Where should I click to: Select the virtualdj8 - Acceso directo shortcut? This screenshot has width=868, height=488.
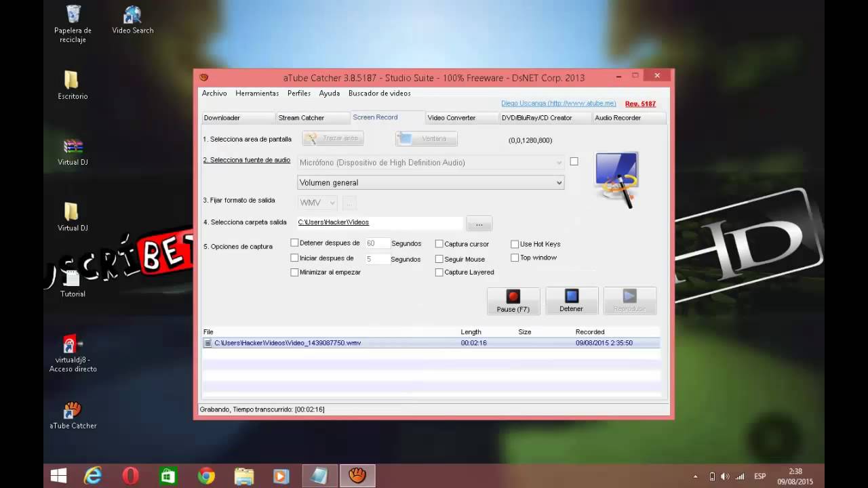73,353
